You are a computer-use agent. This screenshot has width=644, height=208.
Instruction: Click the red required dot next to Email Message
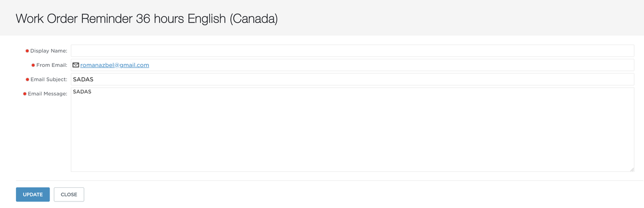click(25, 94)
